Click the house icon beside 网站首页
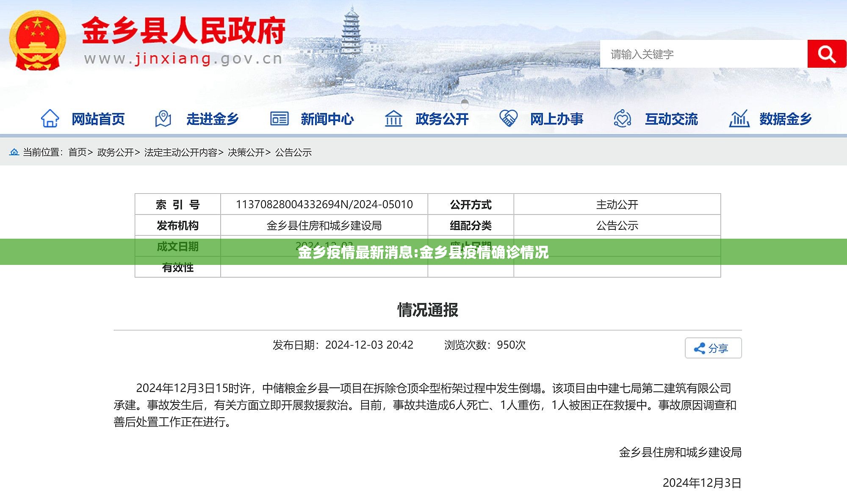 click(x=50, y=118)
